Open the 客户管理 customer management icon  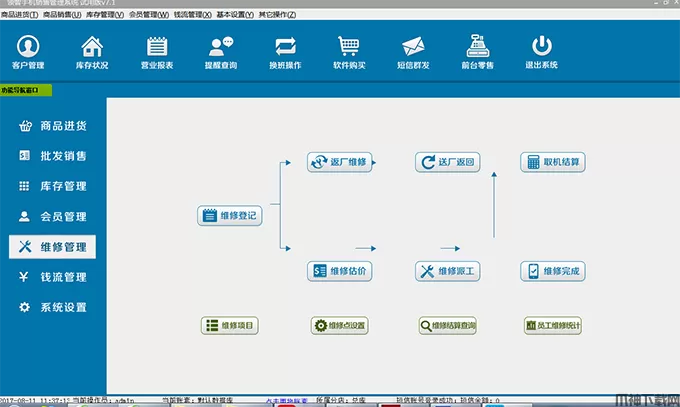(x=28, y=52)
